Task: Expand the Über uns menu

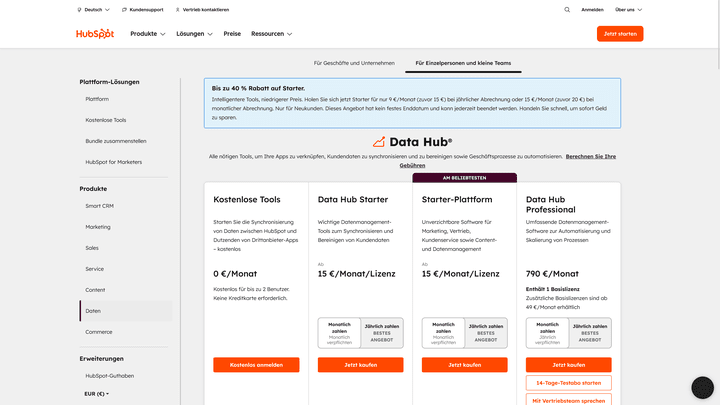Action: click(x=629, y=10)
